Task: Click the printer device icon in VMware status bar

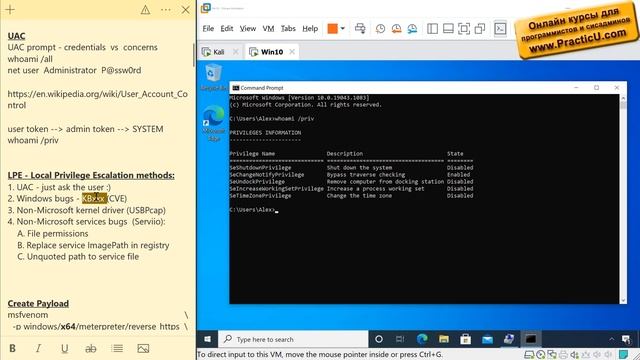Action: click(563, 354)
